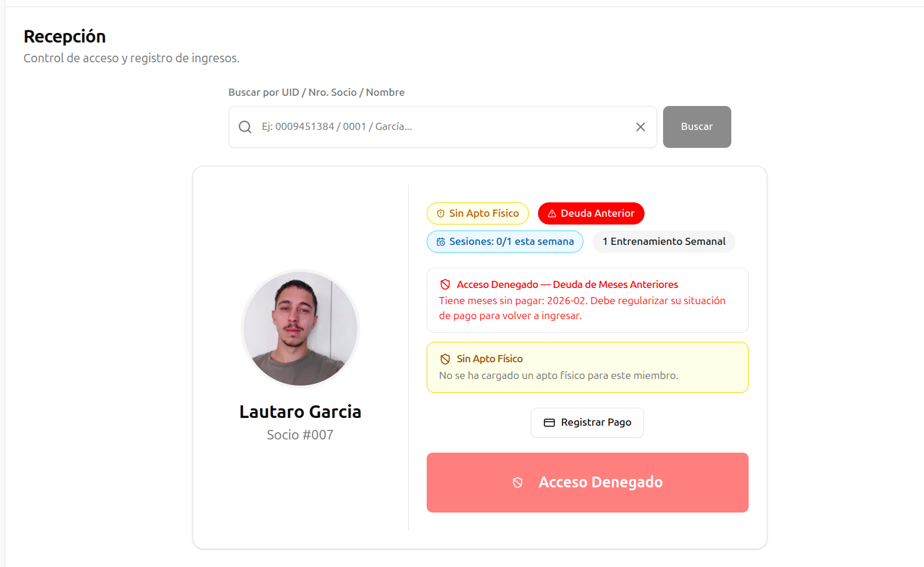924x567 pixels.
Task: Click the calendar icon in Sesiones badge
Action: [441, 242]
